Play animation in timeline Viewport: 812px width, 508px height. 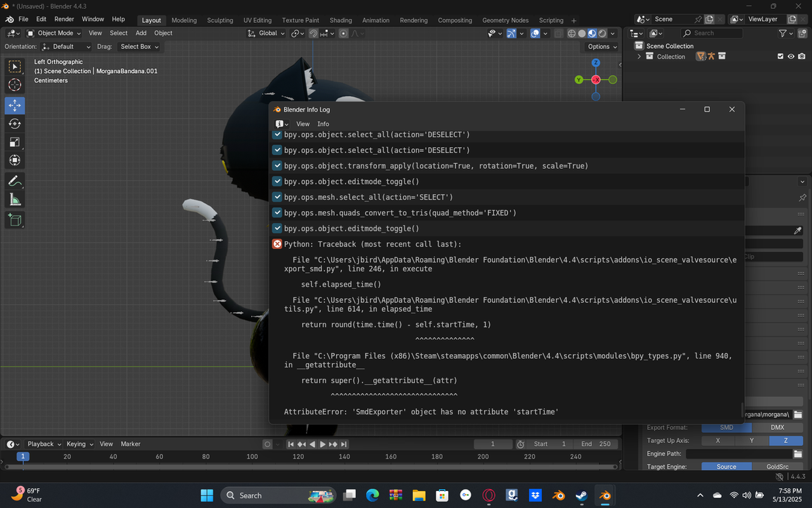click(x=322, y=444)
